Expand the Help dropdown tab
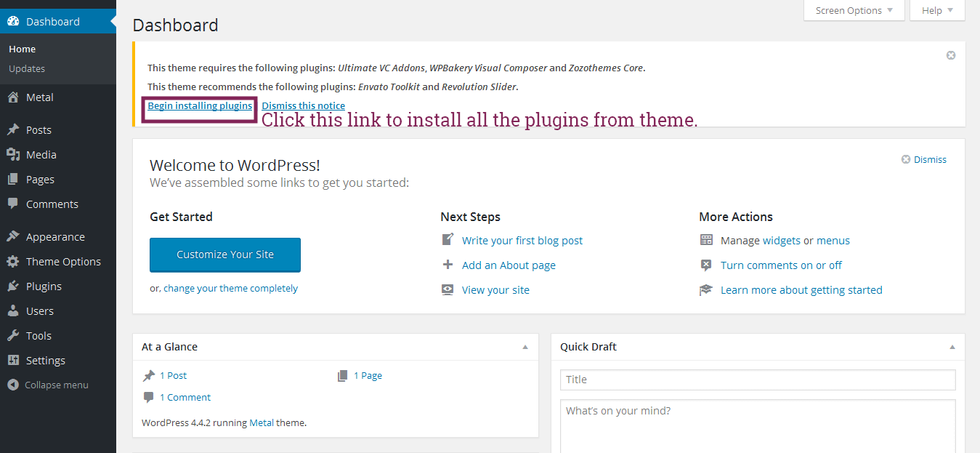The height and width of the screenshot is (453, 980). click(x=936, y=11)
